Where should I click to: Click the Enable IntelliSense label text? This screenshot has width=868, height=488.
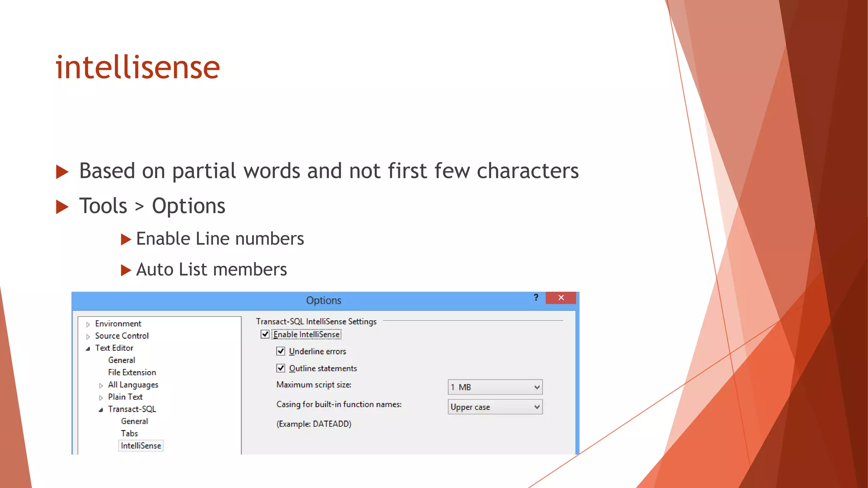click(x=306, y=334)
